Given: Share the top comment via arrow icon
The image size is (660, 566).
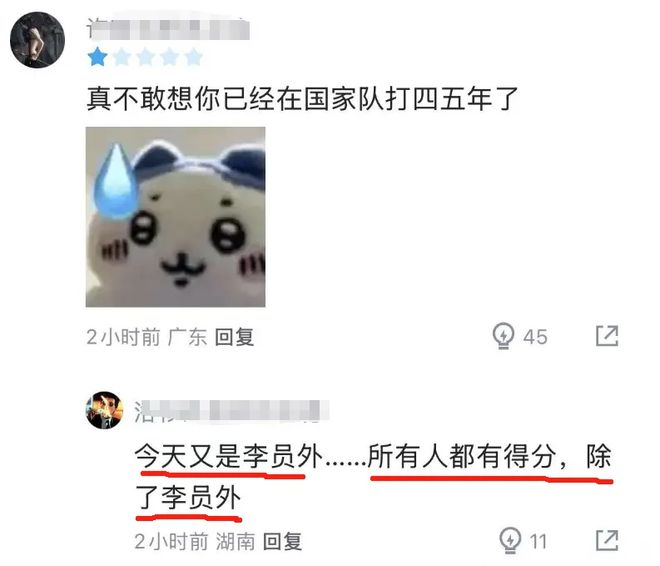Looking at the screenshot, I should (x=607, y=336).
